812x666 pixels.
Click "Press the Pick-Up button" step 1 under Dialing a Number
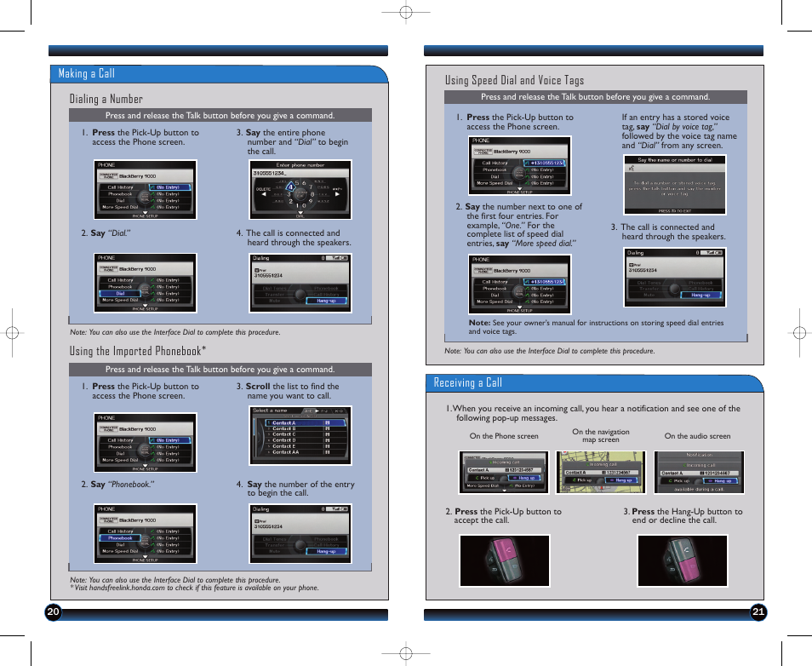140,137
